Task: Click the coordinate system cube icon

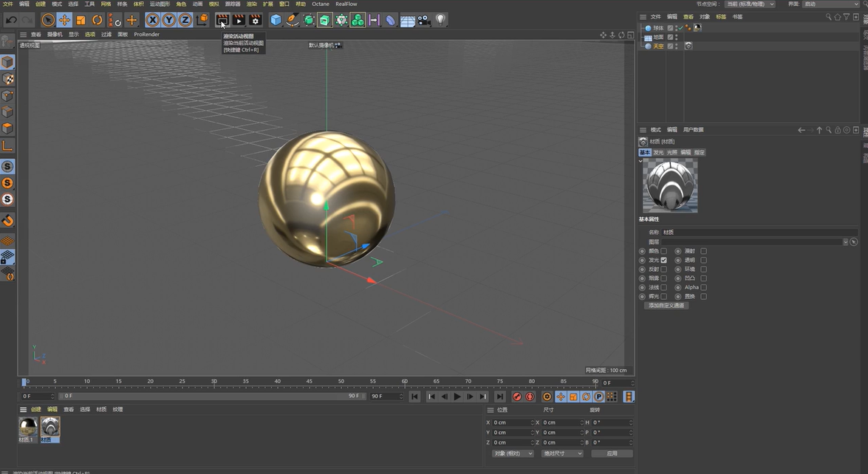Action: tap(202, 21)
